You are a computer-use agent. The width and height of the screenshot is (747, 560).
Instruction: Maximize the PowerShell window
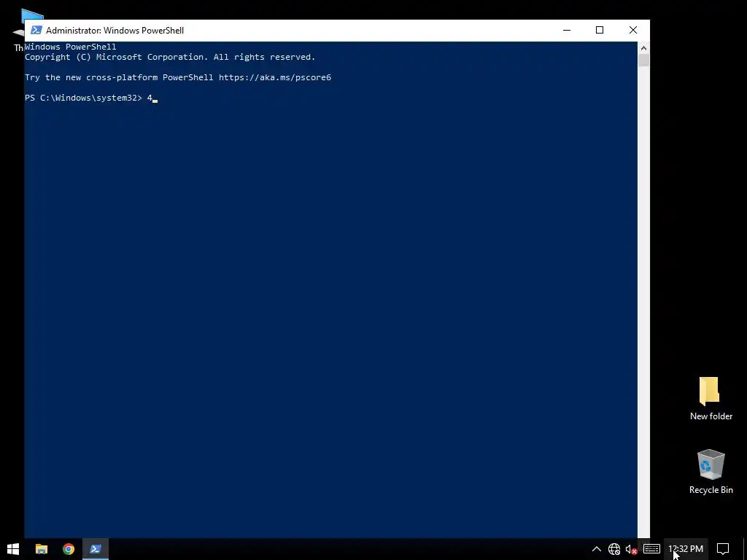(600, 30)
